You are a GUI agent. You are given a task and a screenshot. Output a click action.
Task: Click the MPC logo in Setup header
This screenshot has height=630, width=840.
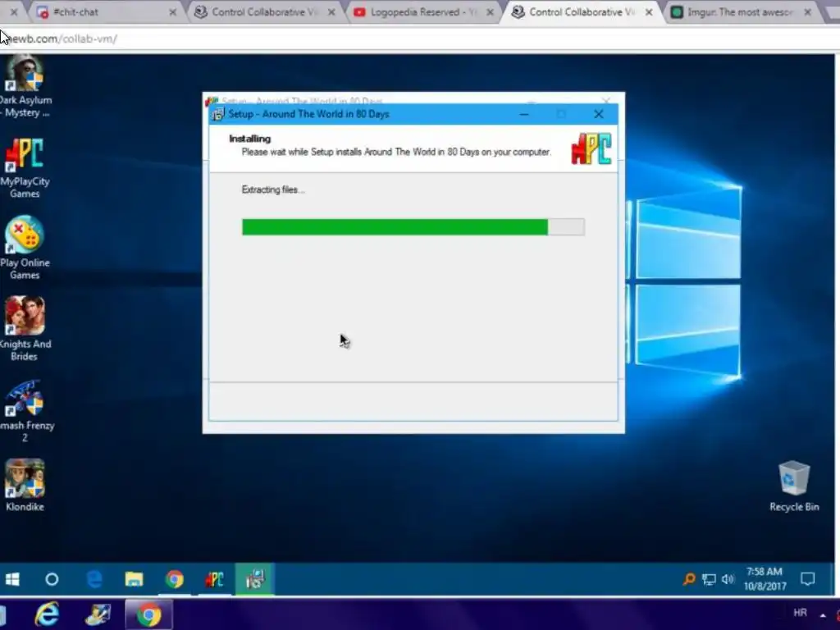591,149
